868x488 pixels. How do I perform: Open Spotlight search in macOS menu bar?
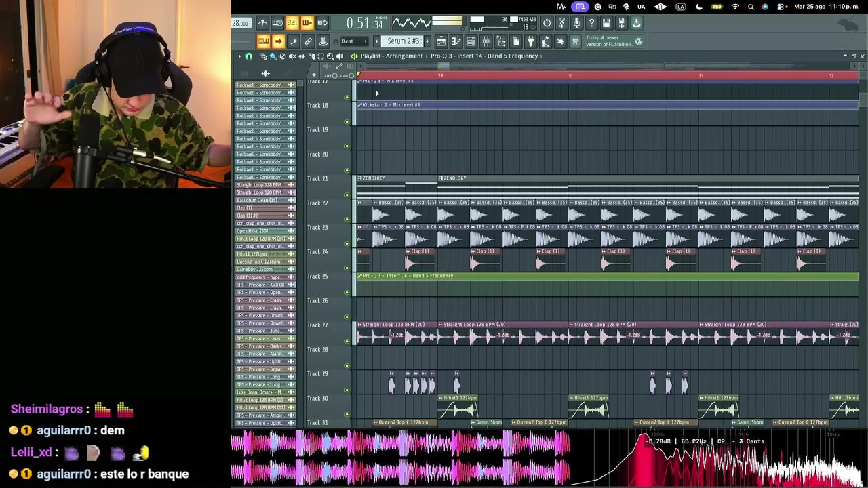751,7
